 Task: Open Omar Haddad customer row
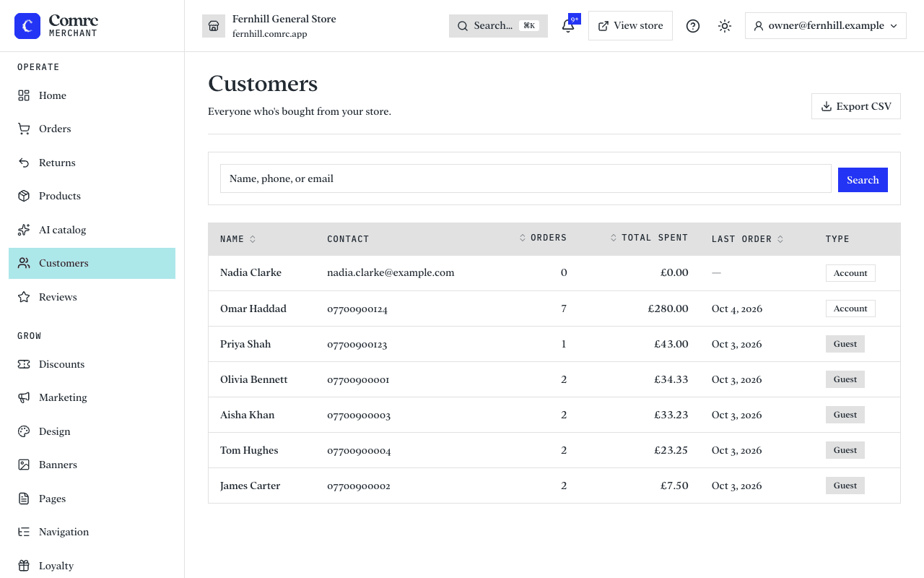tap(554, 309)
